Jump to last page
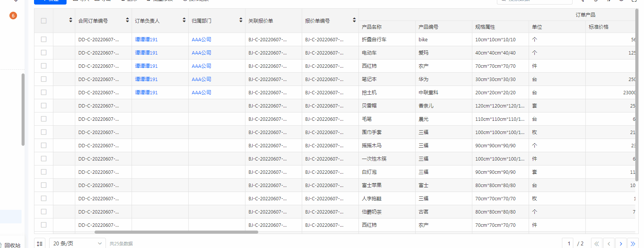This screenshot has width=644, height=248. coord(633,243)
